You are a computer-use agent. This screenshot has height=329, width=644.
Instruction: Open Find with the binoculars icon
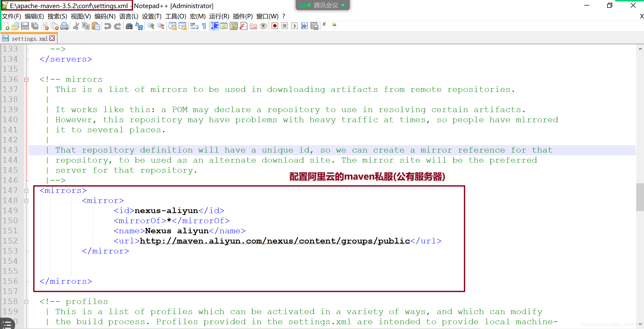129,26
